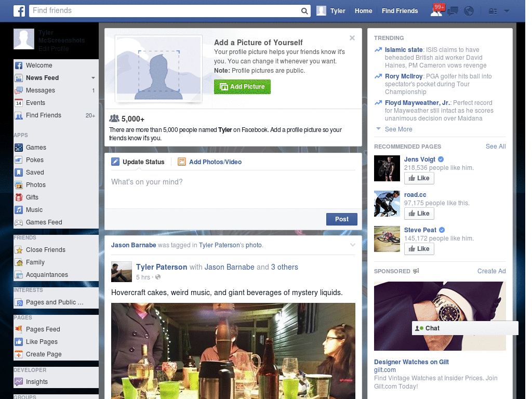Screen dimensions: 532x399
Task: Click the search magnifier icon
Action: (304, 11)
